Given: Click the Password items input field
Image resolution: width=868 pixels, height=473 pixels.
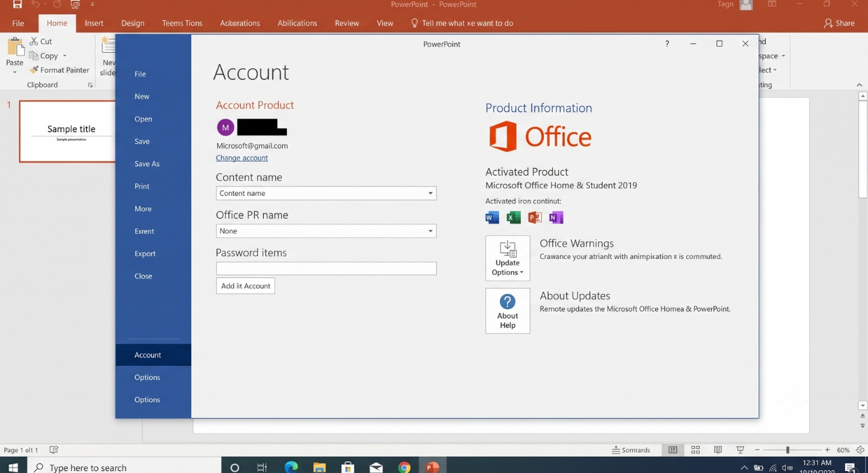Looking at the screenshot, I should 326,269.
